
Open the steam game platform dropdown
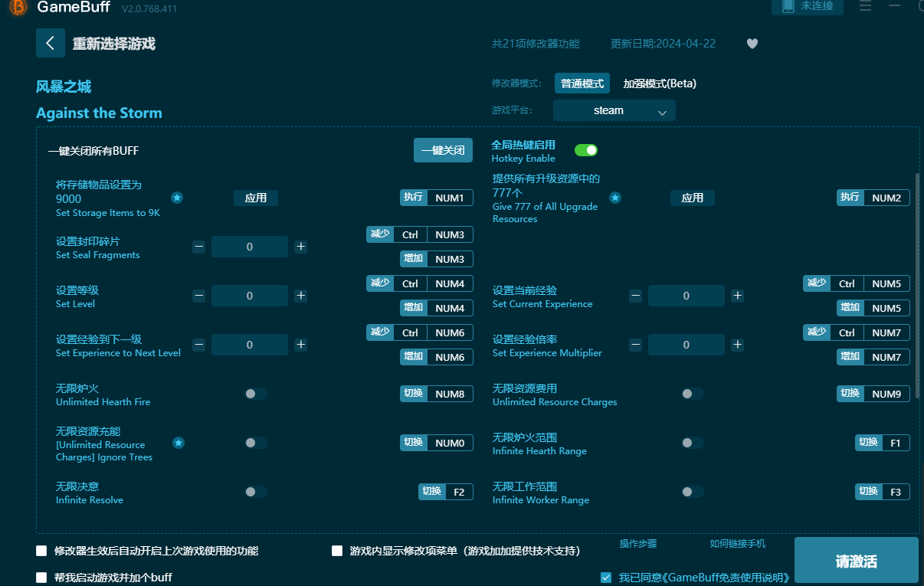coord(613,110)
